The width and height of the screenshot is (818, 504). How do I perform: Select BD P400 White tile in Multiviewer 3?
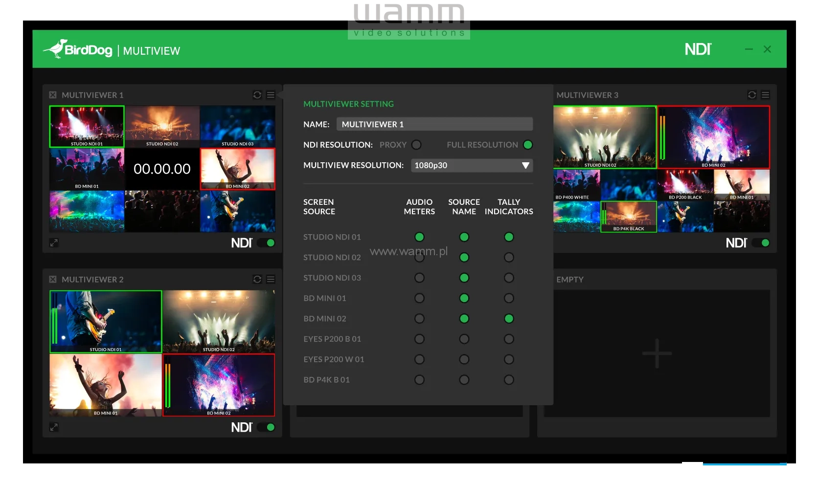coord(577,185)
